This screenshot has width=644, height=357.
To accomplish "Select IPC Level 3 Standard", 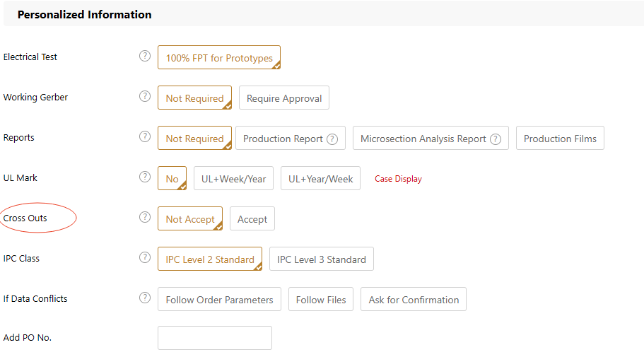I will (322, 259).
